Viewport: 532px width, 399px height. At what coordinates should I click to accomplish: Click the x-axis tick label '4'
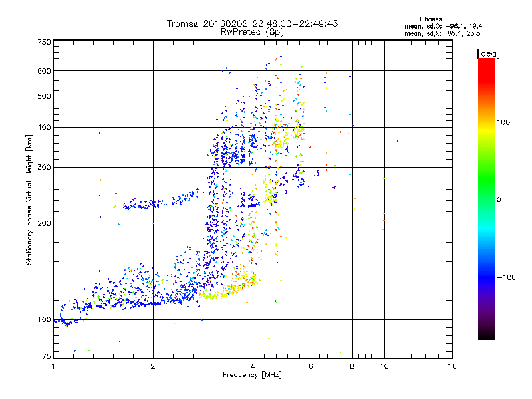pyautogui.click(x=253, y=366)
